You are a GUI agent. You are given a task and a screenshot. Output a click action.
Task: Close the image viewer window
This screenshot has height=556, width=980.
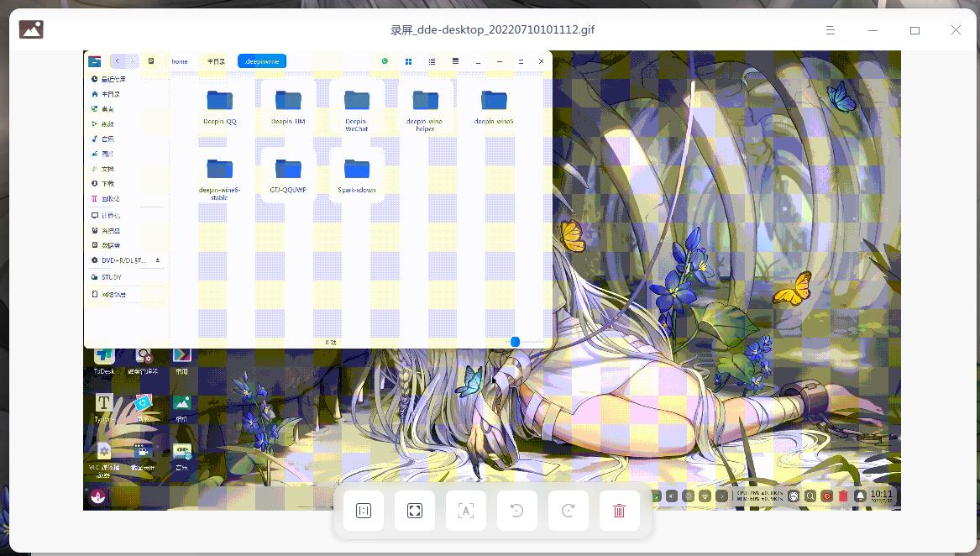pos(956,30)
